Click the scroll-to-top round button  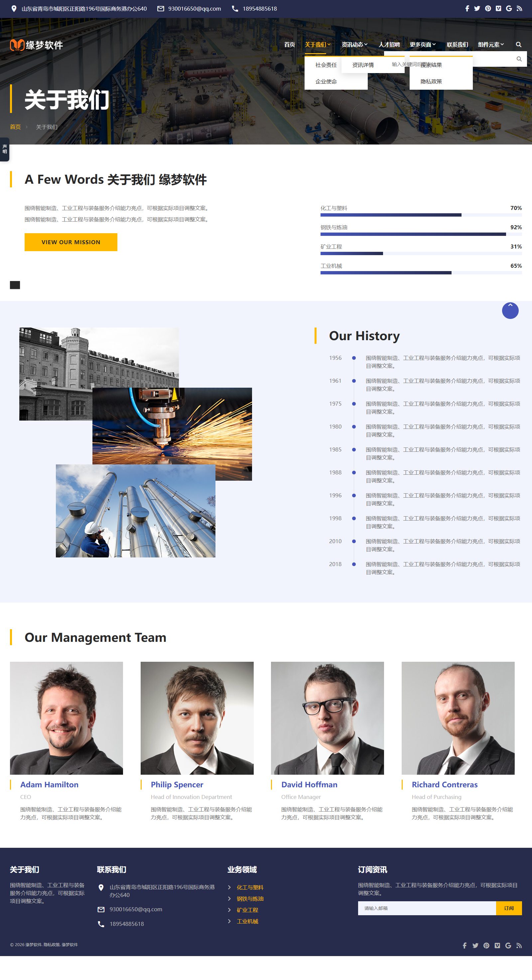(510, 310)
